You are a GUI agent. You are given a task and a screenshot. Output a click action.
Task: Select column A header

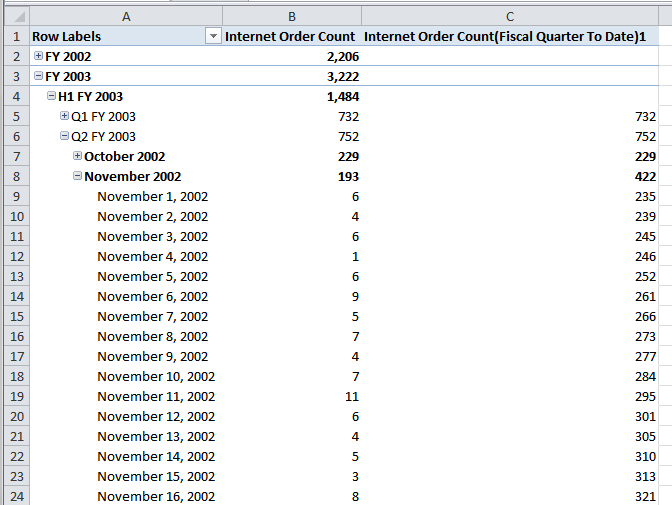[125, 16]
